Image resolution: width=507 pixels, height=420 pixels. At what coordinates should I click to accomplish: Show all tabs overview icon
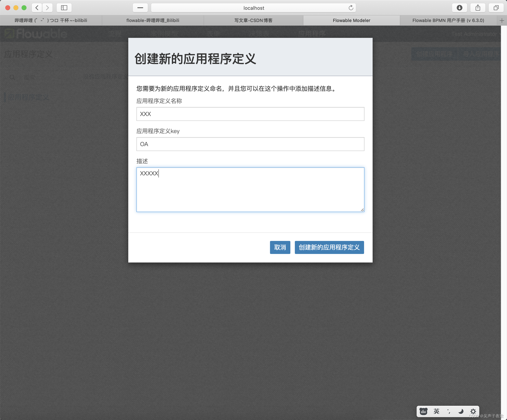click(x=496, y=8)
